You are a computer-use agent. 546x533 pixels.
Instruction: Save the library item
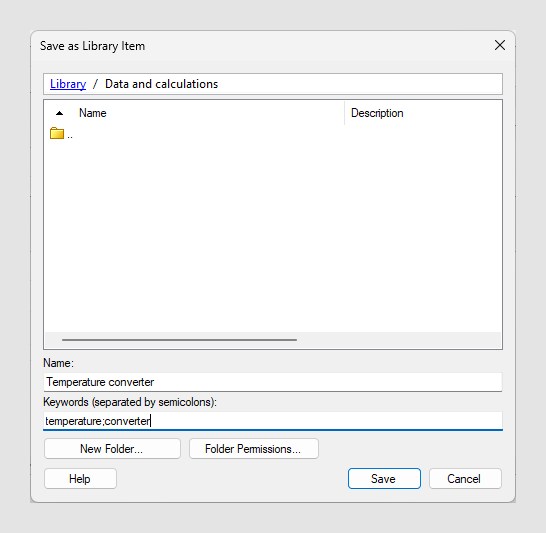pos(384,479)
